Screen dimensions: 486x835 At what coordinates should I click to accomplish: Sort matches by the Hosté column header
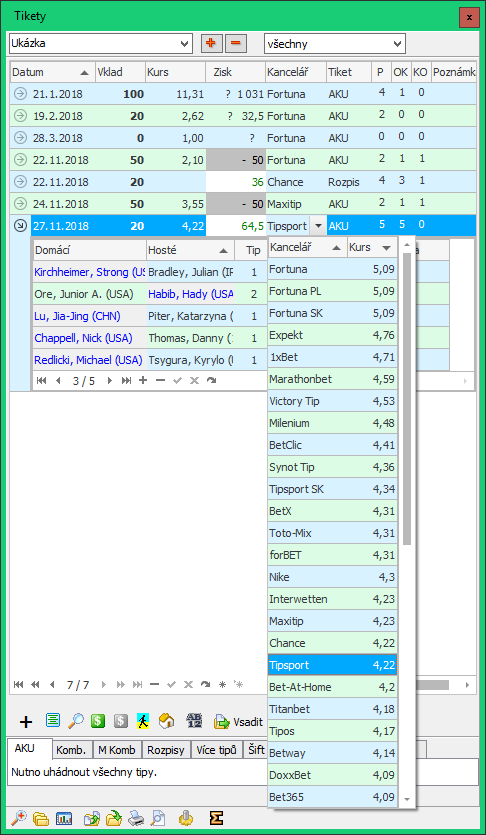pyautogui.click(x=190, y=249)
